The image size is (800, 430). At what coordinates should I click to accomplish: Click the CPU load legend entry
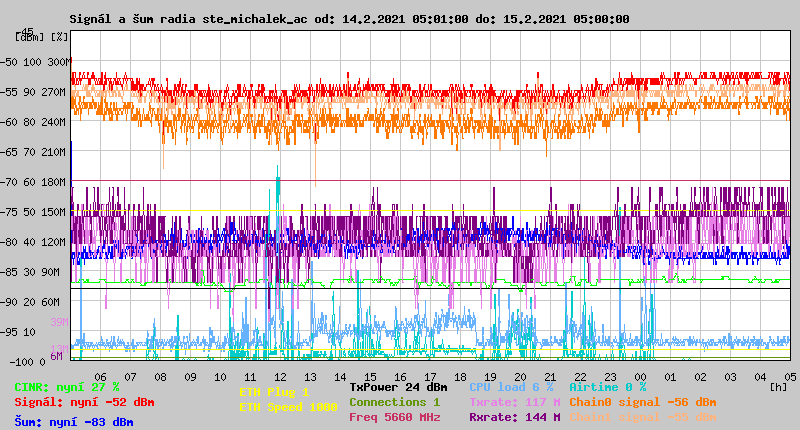tap(511, 386)
